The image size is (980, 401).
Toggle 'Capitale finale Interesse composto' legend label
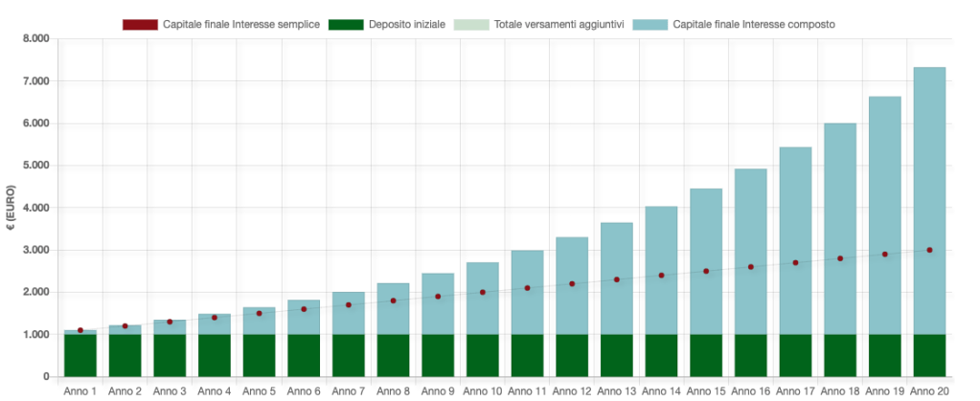pyautogui.click(x=755, y=24)
